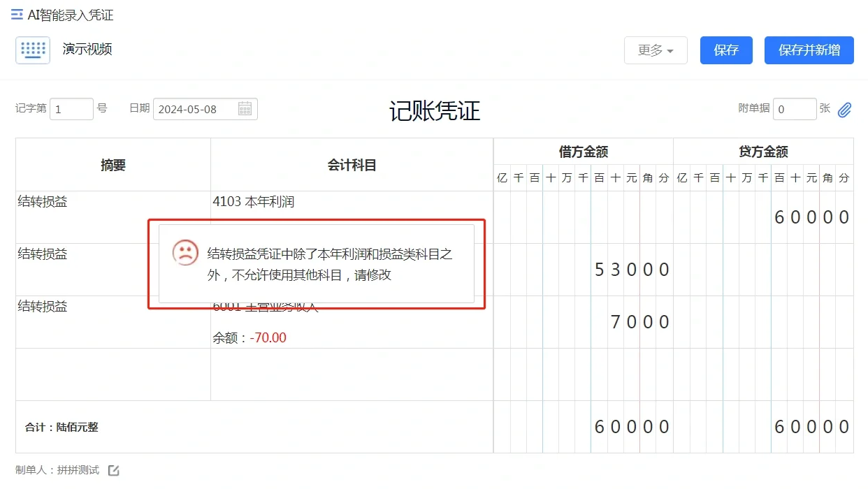Open the 更多 dropdown
The height and width of the screenshot is (489, 868).
[x=655, y=50]
